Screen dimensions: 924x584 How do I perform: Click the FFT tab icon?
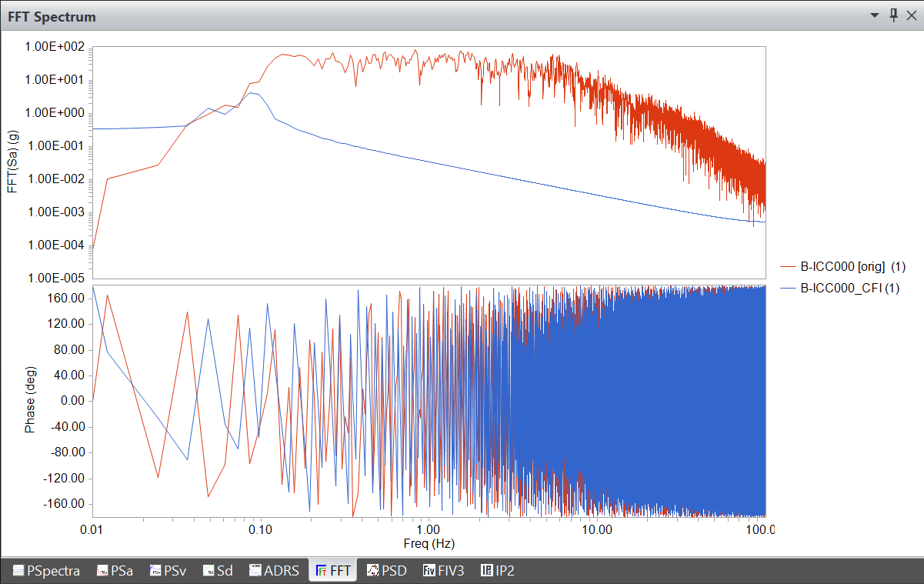[322, 570]
